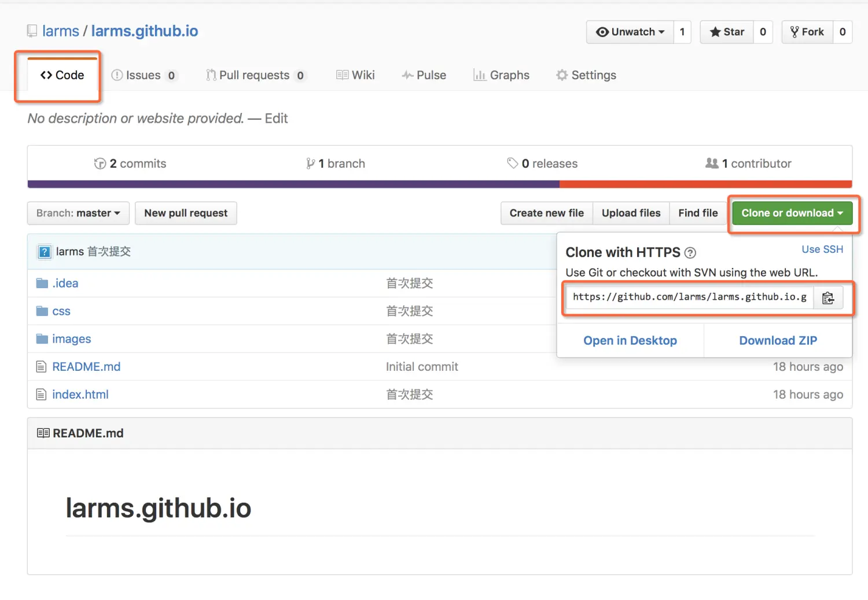Open the index.html file link
This screenshot has width=868, height=600.
point(80,395)
